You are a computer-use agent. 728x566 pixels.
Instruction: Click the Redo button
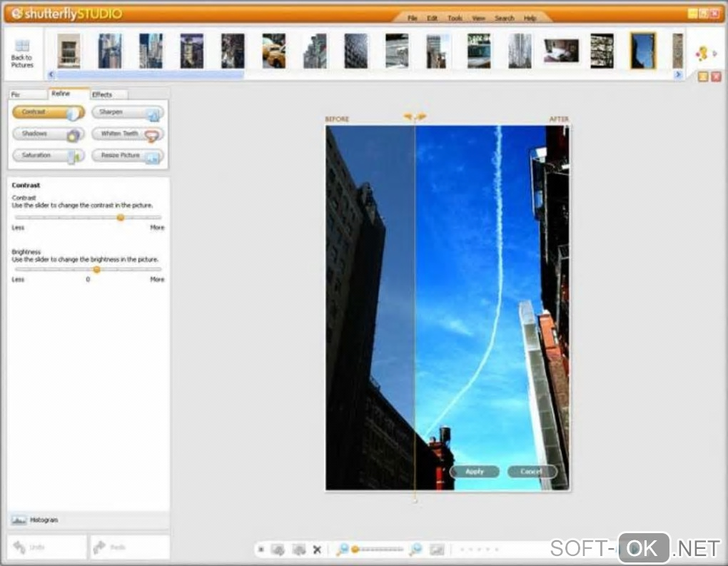pos(129,547)
